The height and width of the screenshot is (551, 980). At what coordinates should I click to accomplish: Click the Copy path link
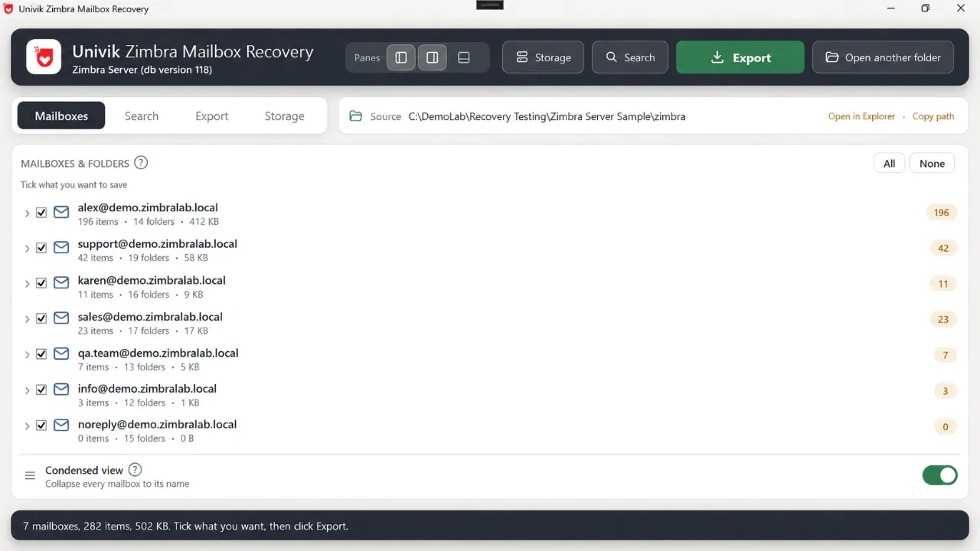click(x=933, y=116)
